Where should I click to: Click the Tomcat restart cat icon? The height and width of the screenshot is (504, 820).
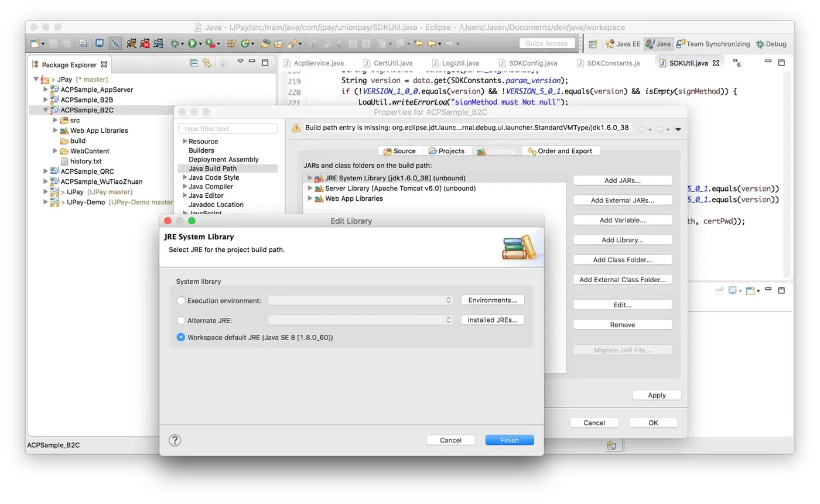(158, 43)
